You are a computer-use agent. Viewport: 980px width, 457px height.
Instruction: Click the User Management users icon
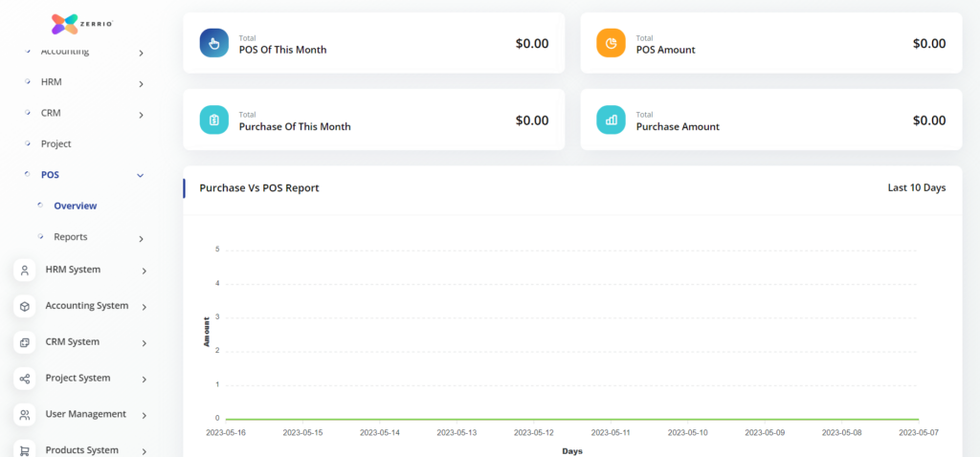[x=25, y=415]
